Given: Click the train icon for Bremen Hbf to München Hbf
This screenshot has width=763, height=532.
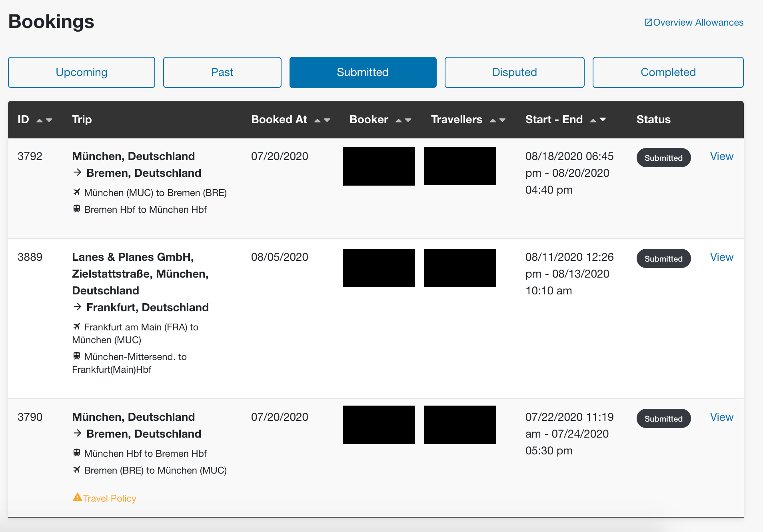Looking at the screenshot, I should click(x=77, y=209).
